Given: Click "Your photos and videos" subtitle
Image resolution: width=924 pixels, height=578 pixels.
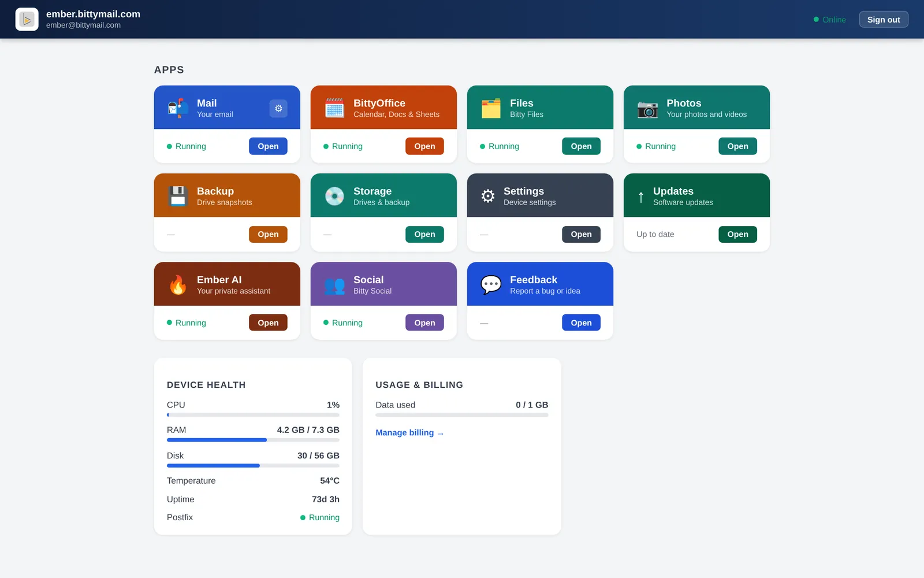Looking at the screenshot, I should (706, 114).
